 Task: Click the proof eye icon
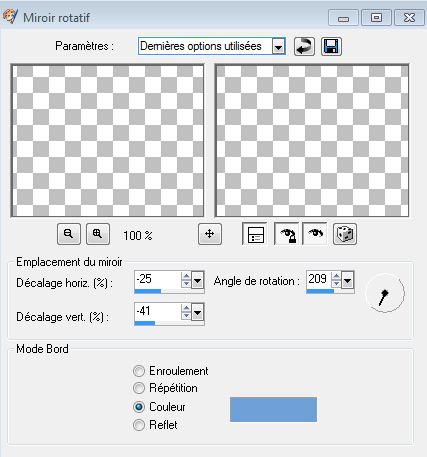click(x=315, y=234)
